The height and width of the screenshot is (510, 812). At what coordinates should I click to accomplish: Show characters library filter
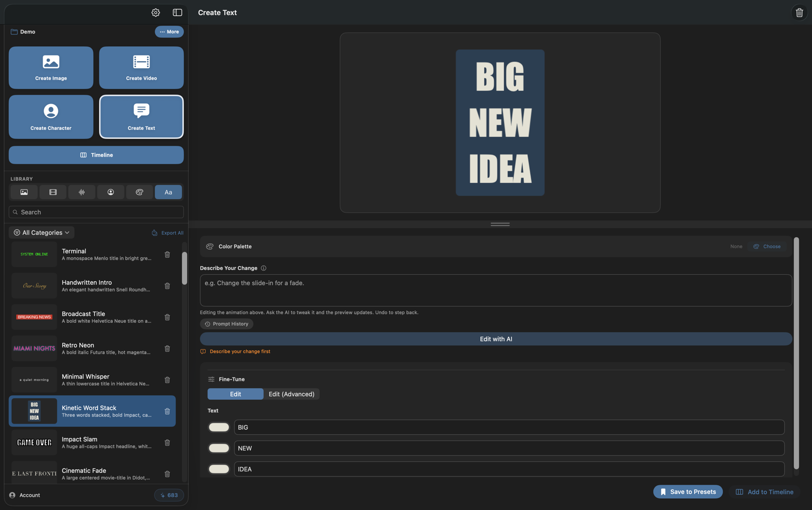(111, 192)
